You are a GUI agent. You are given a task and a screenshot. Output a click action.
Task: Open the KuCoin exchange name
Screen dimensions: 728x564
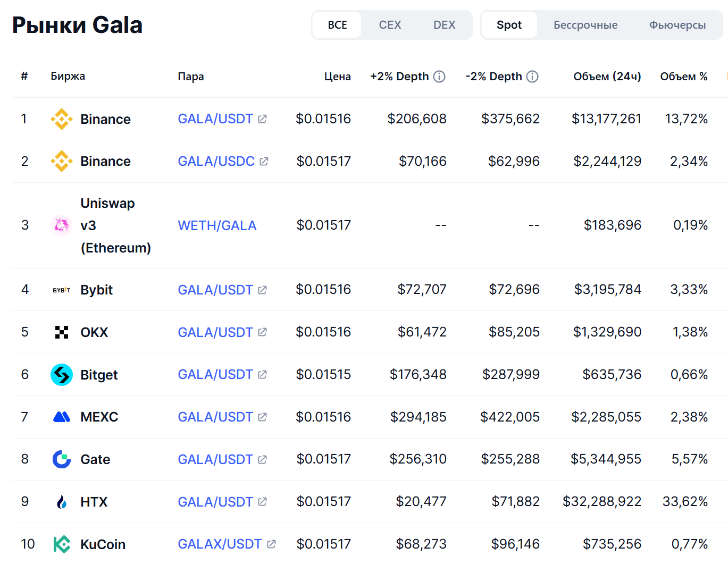click(103, 544)
